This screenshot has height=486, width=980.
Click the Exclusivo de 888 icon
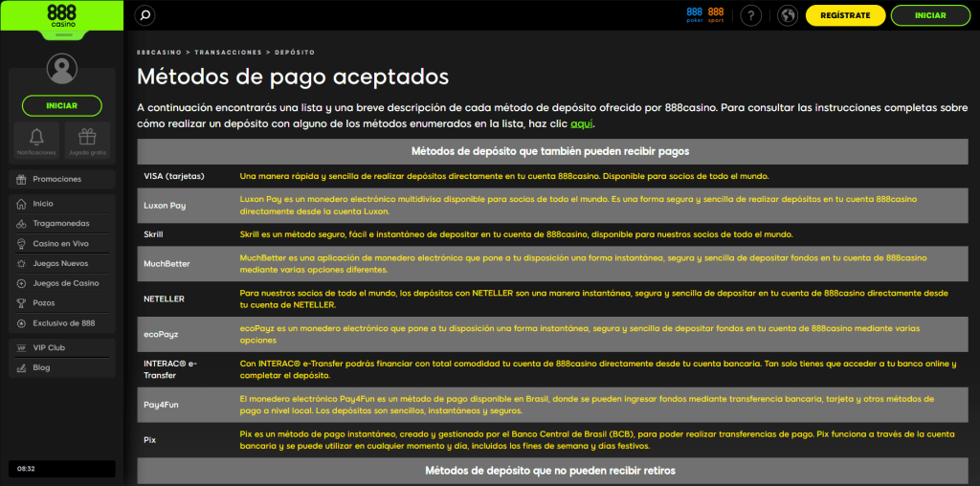click(21, 323)
